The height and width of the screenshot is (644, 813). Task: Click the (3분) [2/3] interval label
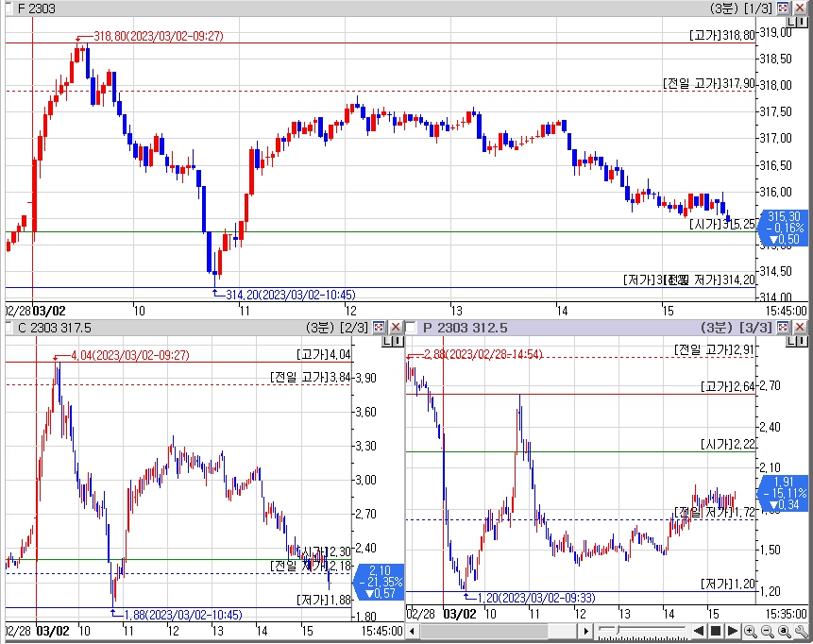(337, 328)
